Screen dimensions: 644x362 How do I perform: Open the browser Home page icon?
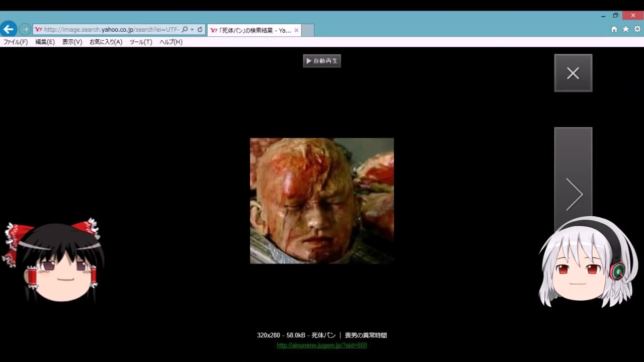click(x=614, y=30)
